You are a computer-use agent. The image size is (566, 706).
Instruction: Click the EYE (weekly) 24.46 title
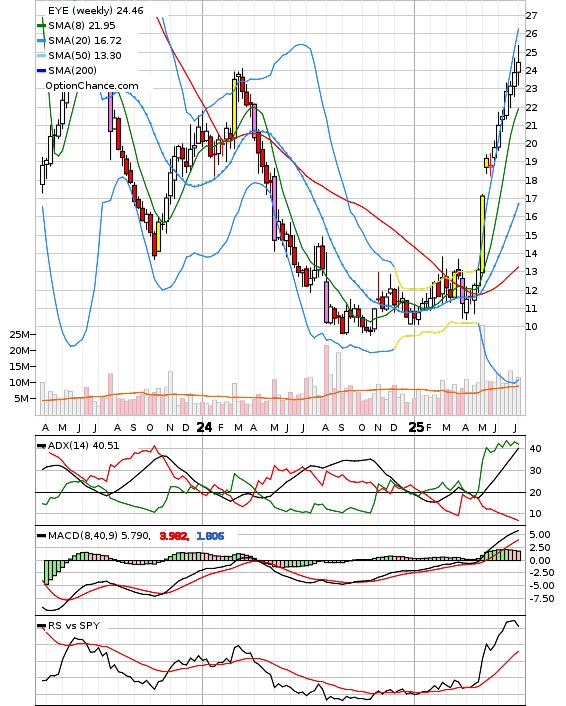(x=95, y=10)
